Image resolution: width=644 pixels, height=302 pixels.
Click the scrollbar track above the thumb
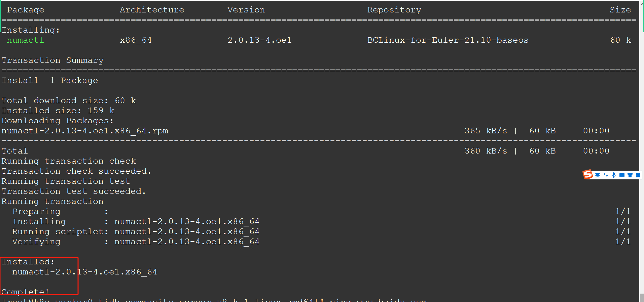(642, 134)
